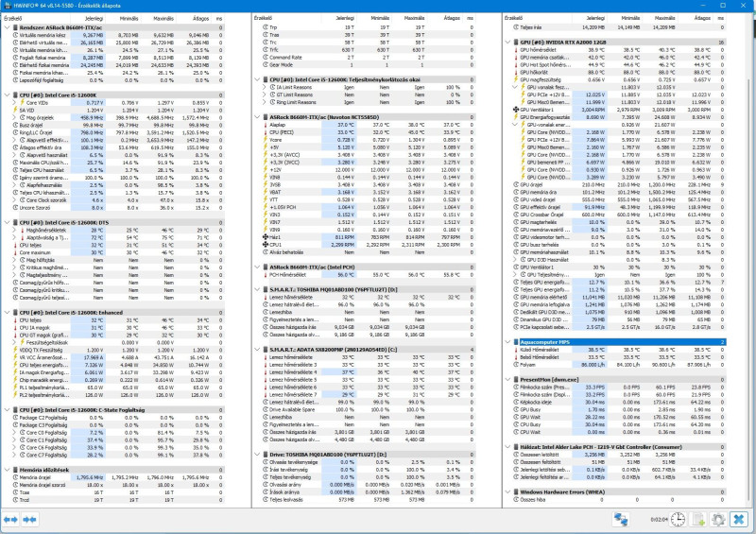The height and width of the screenshot is (534, 756).
Task: Collapse GPU vonalak fesz... subgroup
Action: [x=515, y=87]
